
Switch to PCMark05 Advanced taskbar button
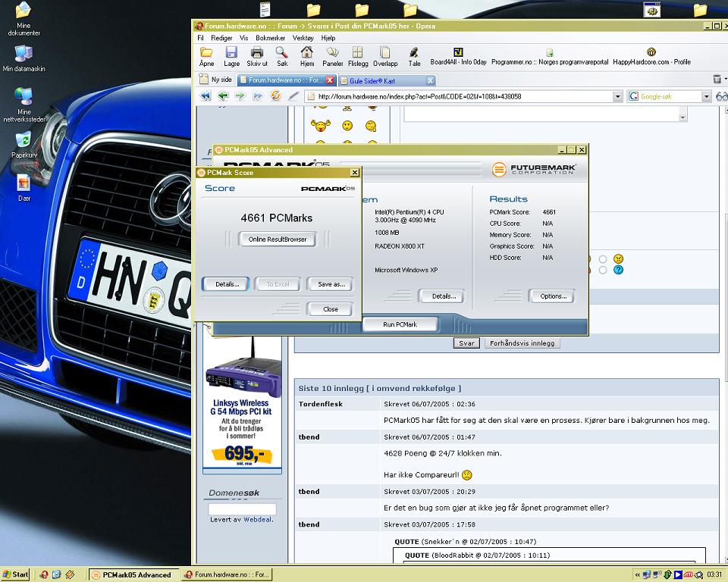133,574
